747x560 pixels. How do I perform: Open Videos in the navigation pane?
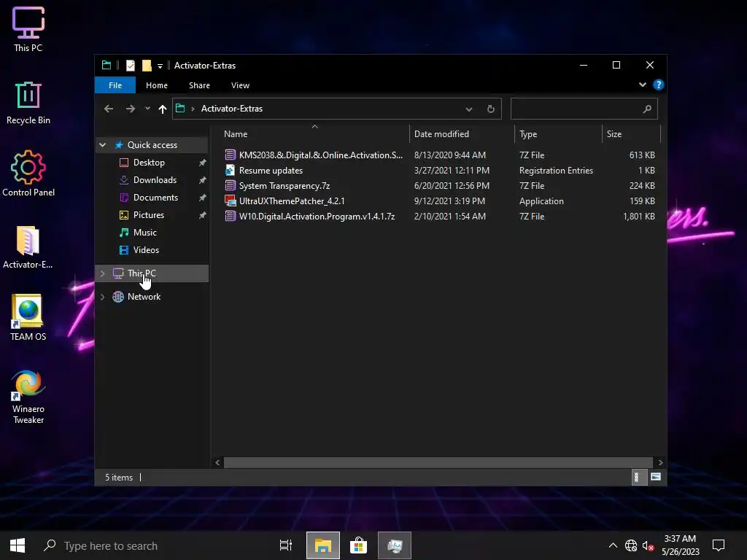tap(146, 250)
